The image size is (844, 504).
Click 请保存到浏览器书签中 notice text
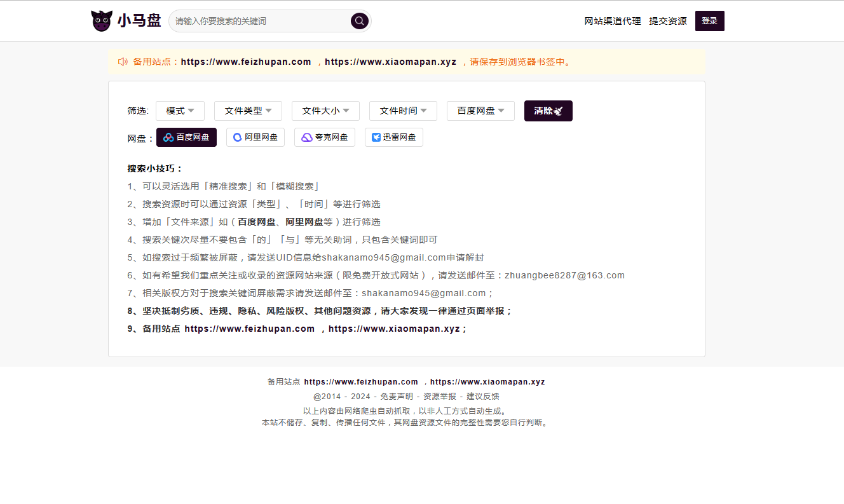pos(521,62)
